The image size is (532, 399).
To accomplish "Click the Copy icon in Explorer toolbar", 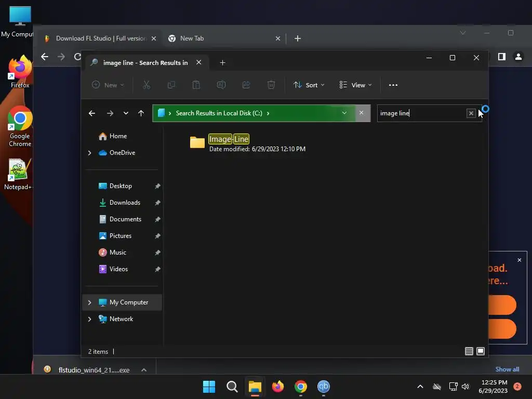I will point(171,85).
